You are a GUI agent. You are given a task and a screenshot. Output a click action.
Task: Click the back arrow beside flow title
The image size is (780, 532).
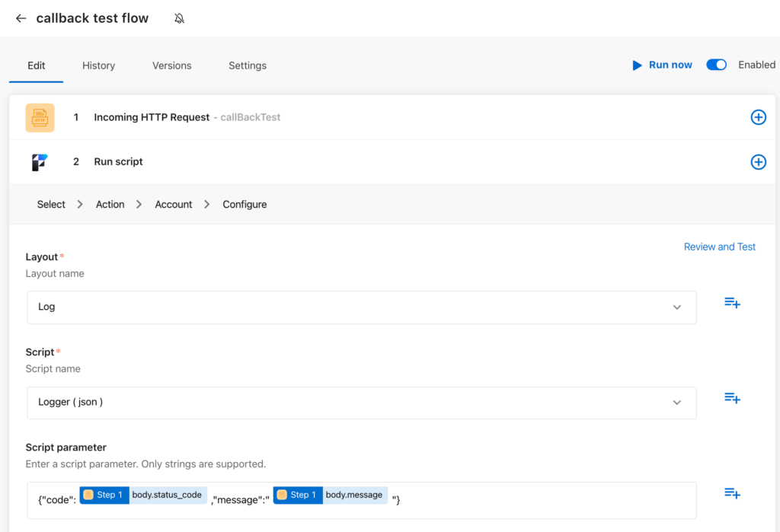21,18
